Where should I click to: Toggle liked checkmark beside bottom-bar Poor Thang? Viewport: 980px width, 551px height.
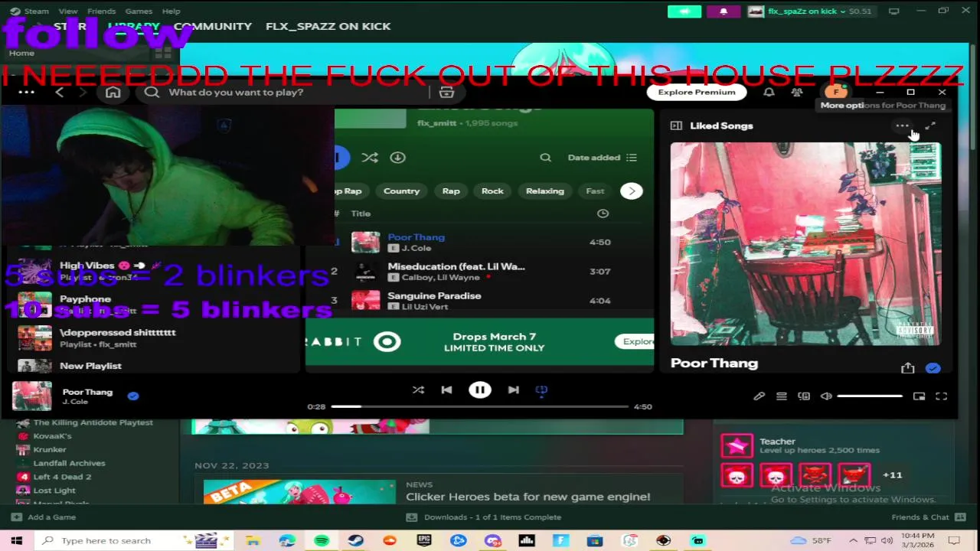pyautogui.click(x=133, y=396)
